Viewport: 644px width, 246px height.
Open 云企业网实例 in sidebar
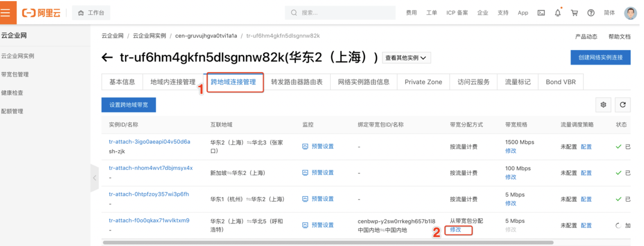(18, 56)
